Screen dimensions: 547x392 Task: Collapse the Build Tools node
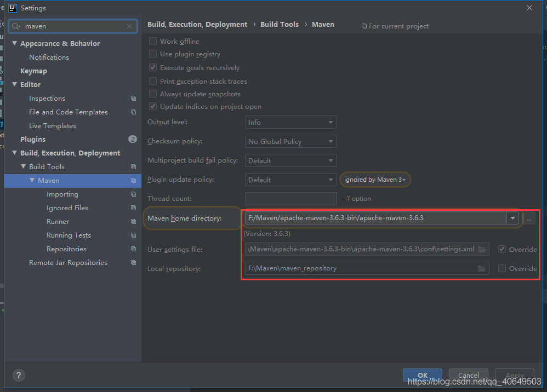coord(24,166)
